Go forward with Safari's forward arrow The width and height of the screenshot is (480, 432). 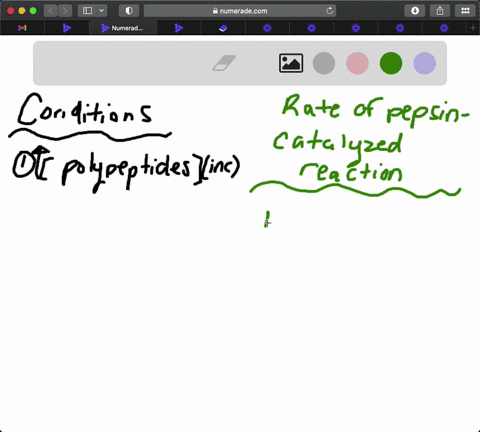point(65,11)
